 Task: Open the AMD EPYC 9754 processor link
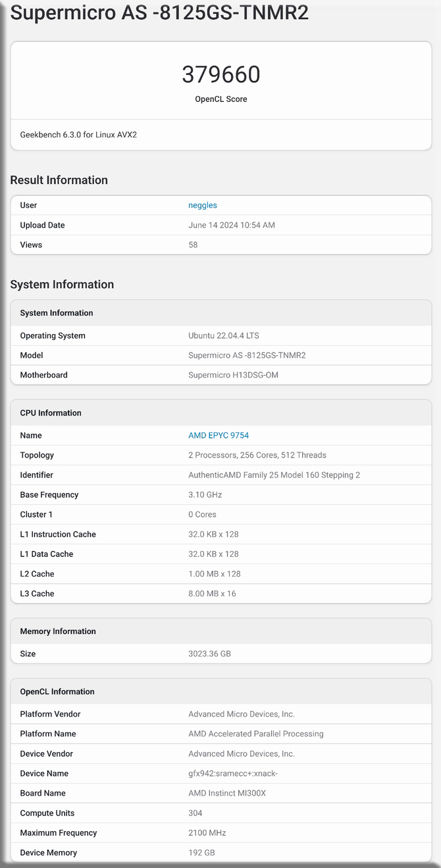(219, 435)
